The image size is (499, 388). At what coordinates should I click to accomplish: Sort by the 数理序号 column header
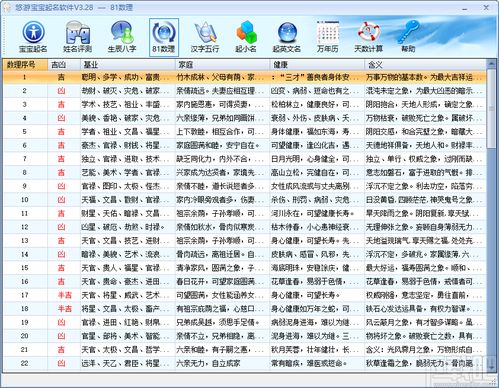[x=25, y=65]
